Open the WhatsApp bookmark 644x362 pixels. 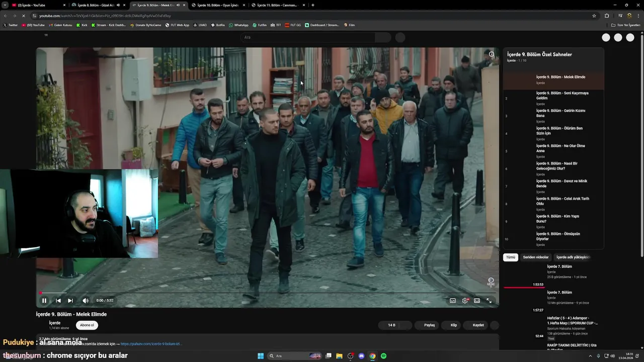pos(238,25)
